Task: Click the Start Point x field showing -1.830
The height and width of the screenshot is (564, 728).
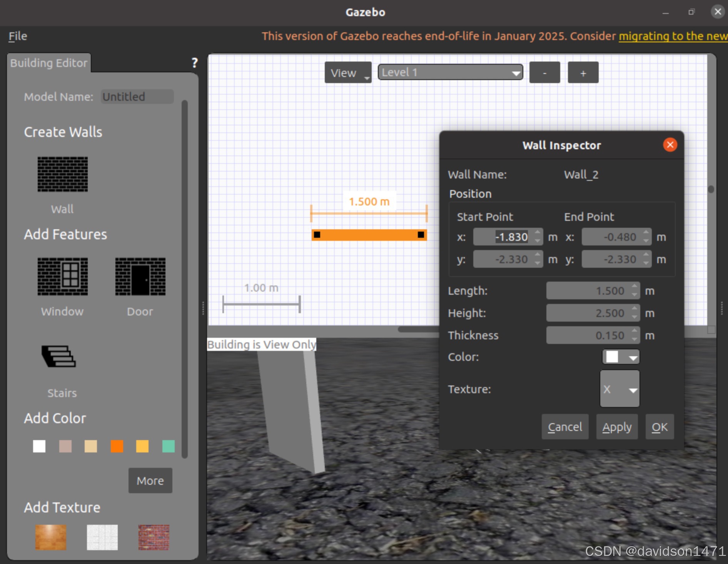Action: [x=508, y=237]
